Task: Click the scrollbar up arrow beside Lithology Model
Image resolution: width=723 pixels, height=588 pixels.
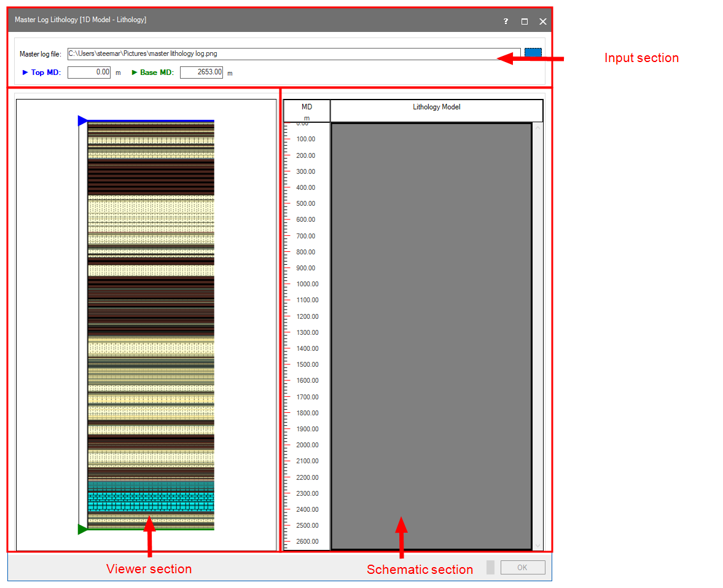Action: tap(538, 128)
